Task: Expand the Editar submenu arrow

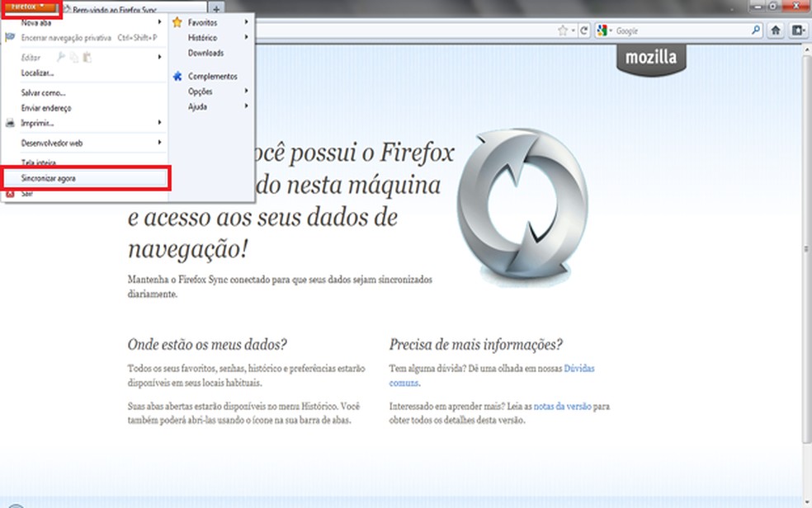Action: [159, 57]
